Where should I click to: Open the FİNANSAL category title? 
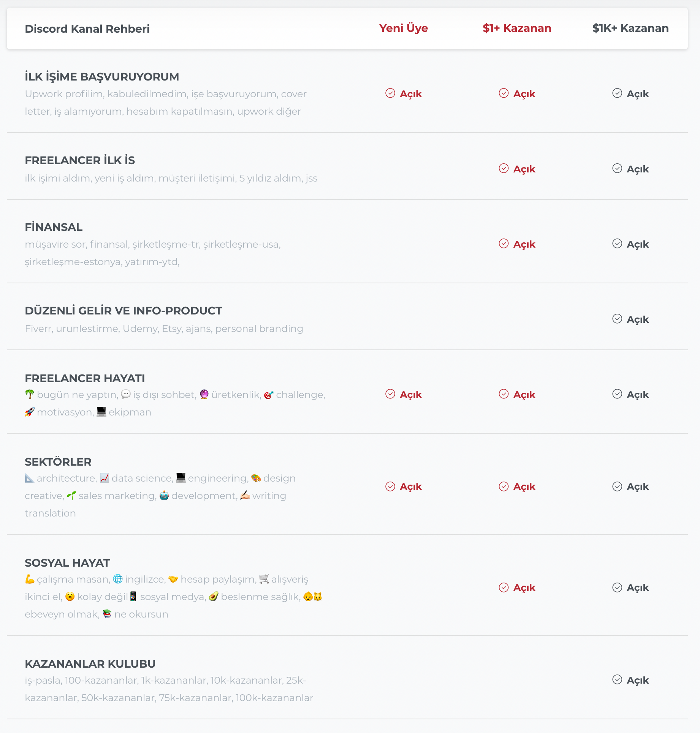point(54,227)
